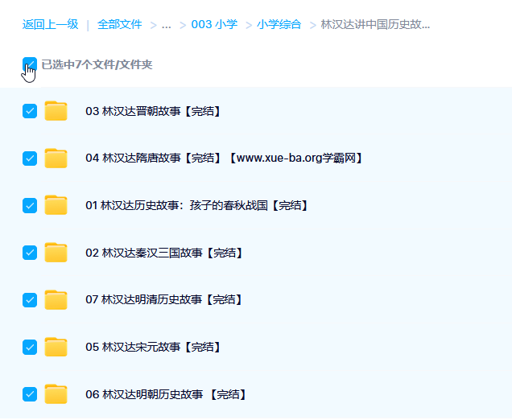Screen dimensions: 512x420
Task: Click folder icon for 06 林汉达明朝历史故事
Action: click(56, 394)
